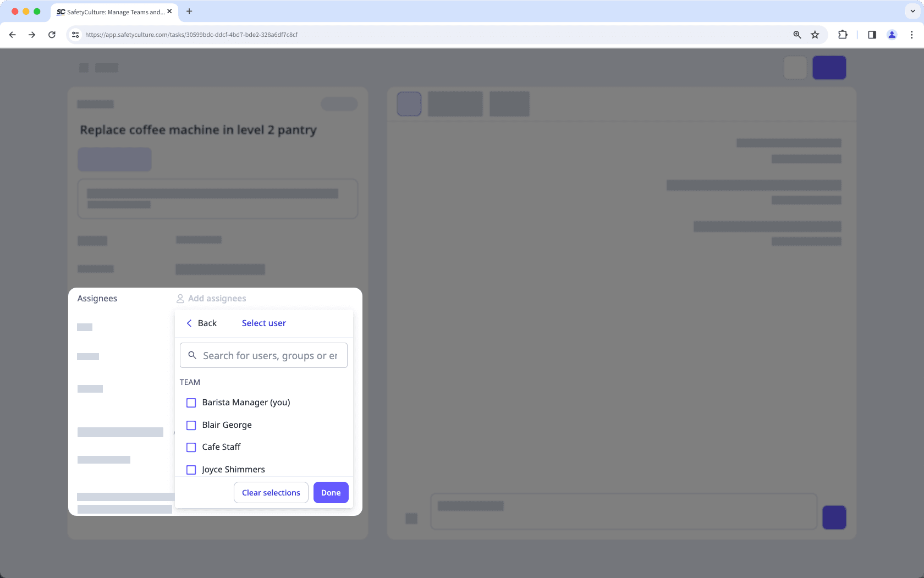Open the browser zoom magnifier icon
This screenshot has width=924, height=578.
[x=796, y=34]
